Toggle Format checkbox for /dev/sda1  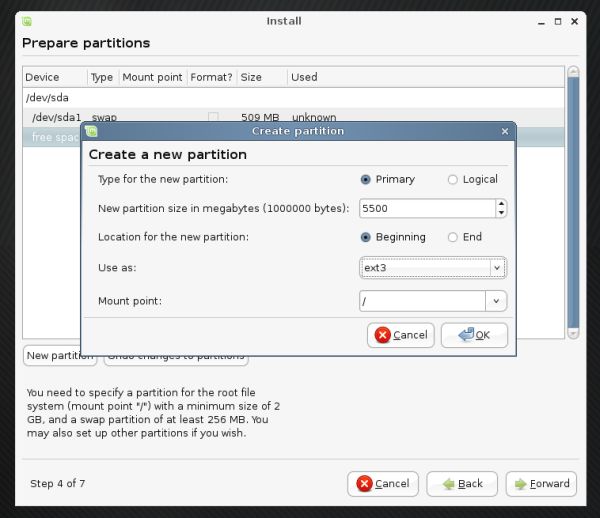[x=213, y=117]
